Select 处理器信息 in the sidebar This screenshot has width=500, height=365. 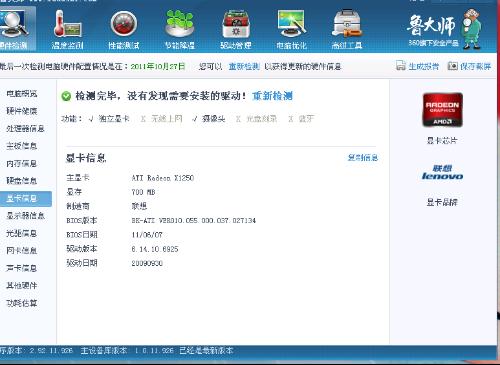click(25, 128)
